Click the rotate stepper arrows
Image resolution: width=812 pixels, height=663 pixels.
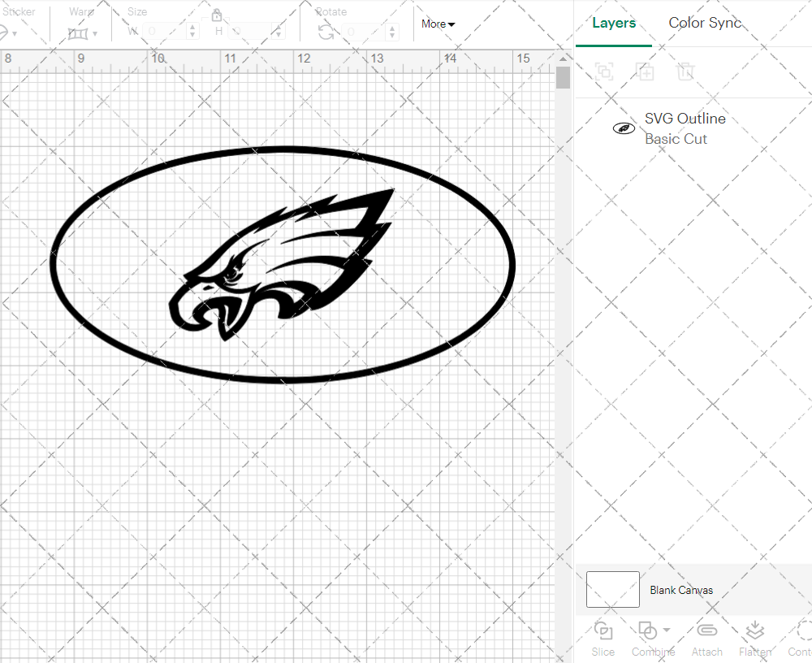(392, 32)
